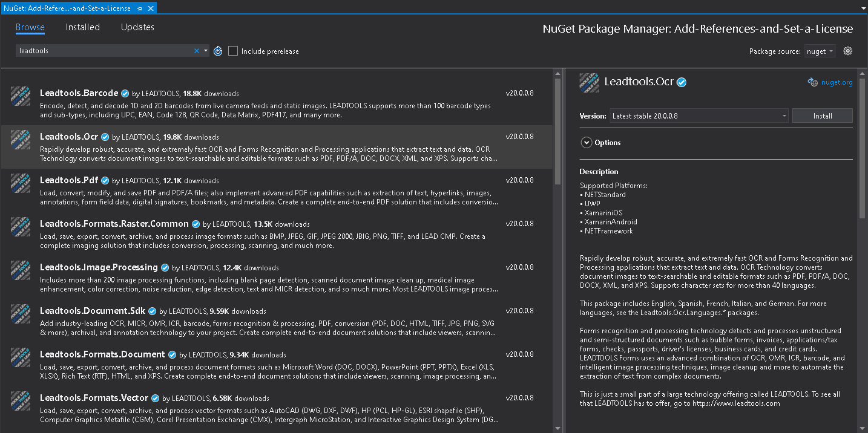This screenshot has width=868, height=433.
Task: Select the Leadtools.Image.Processing title
Action: [99, 267]
